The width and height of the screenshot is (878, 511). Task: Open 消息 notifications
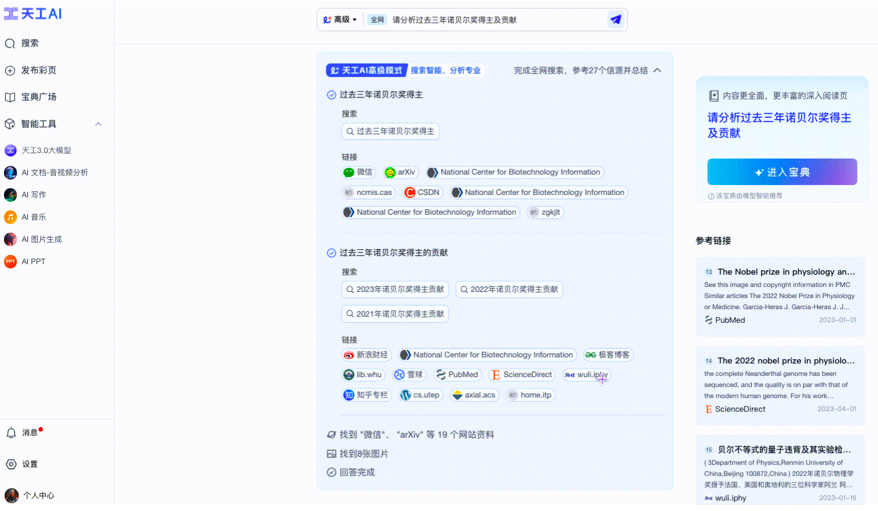point(24,432)
